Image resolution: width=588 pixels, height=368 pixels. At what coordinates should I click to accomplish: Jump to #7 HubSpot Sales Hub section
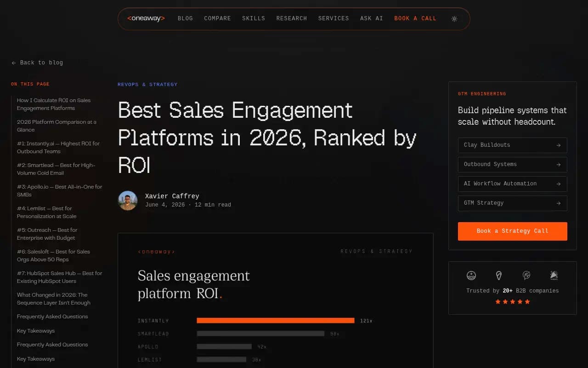pos(60,277)
